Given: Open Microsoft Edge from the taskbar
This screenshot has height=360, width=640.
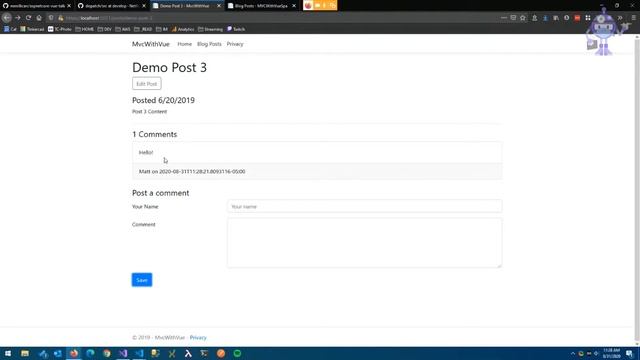Looking at the screenshot, I should pyautogui.click(x=90, y=353).
